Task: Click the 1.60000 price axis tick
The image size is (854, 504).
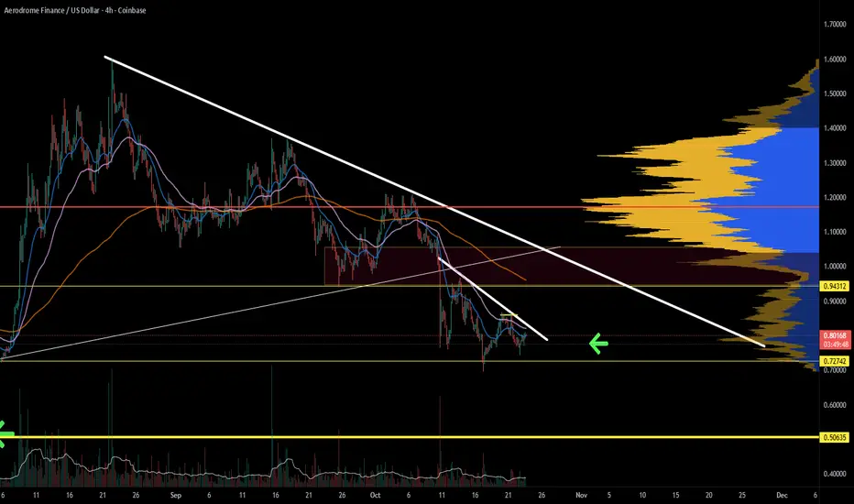Action: [835, 59]
